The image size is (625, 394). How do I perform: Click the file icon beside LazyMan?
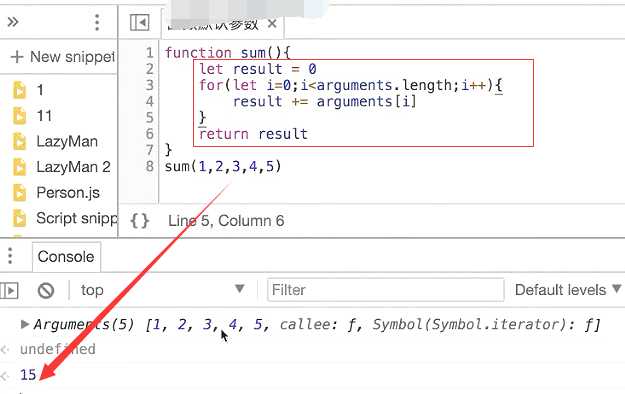19,142
